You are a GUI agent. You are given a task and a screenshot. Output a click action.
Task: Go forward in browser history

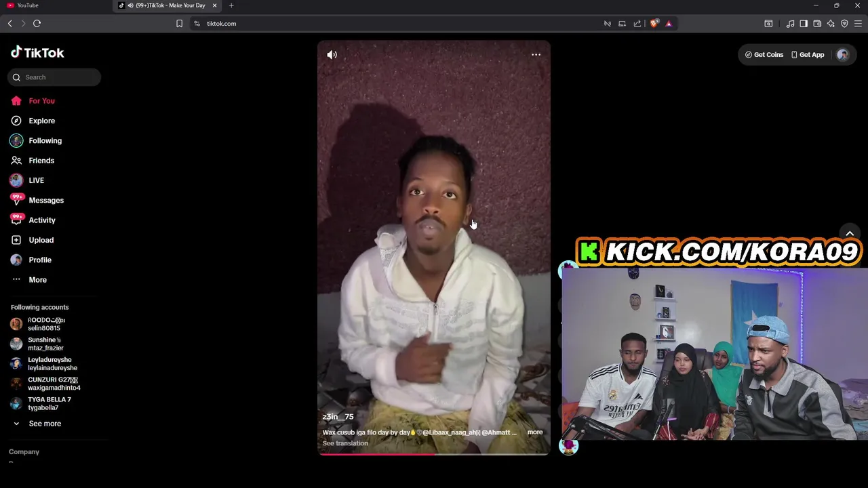click(x=23, y=24)
